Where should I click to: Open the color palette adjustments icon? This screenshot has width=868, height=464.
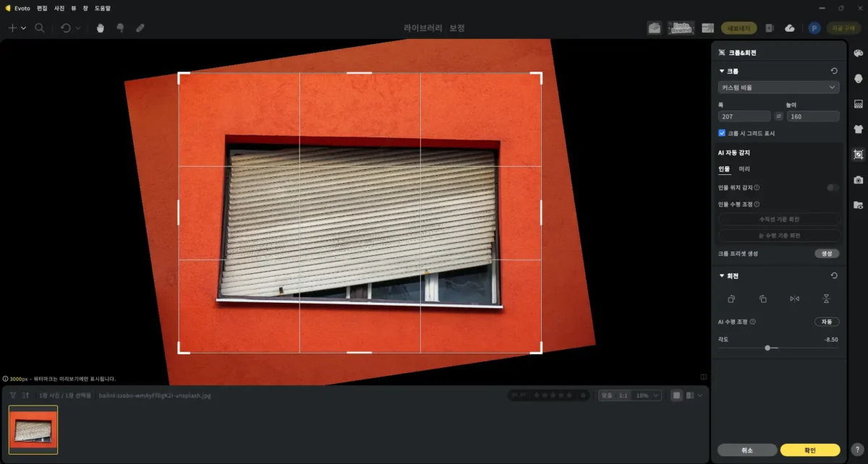pyautogui.click(x=859, y=53)
